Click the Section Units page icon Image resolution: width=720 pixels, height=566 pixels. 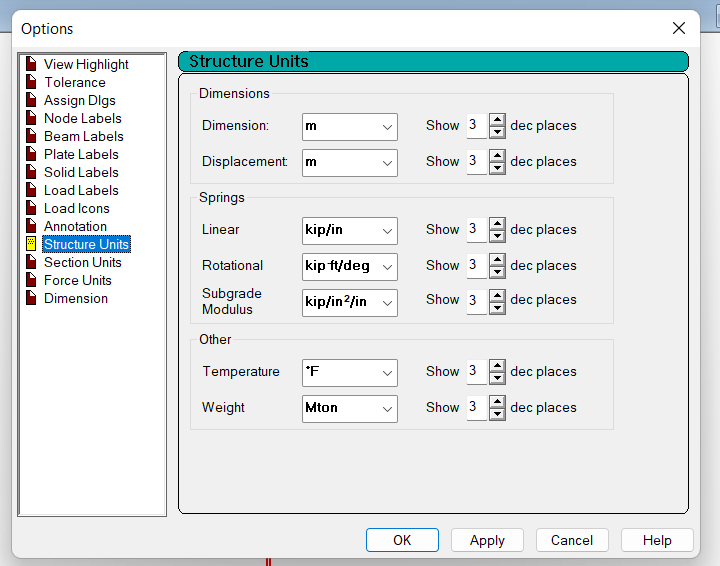31,261
